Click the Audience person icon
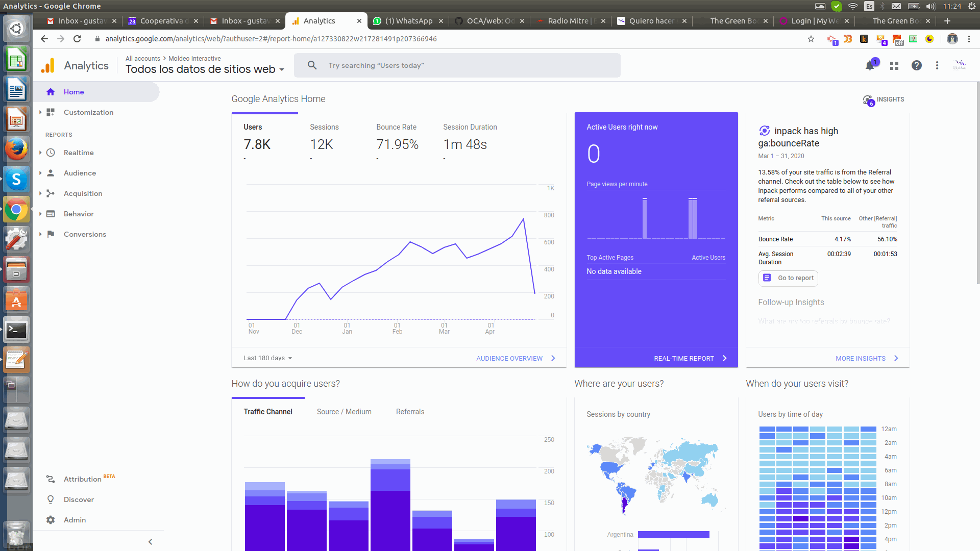The width and height of the screenshot is (980, 551). 51,173
